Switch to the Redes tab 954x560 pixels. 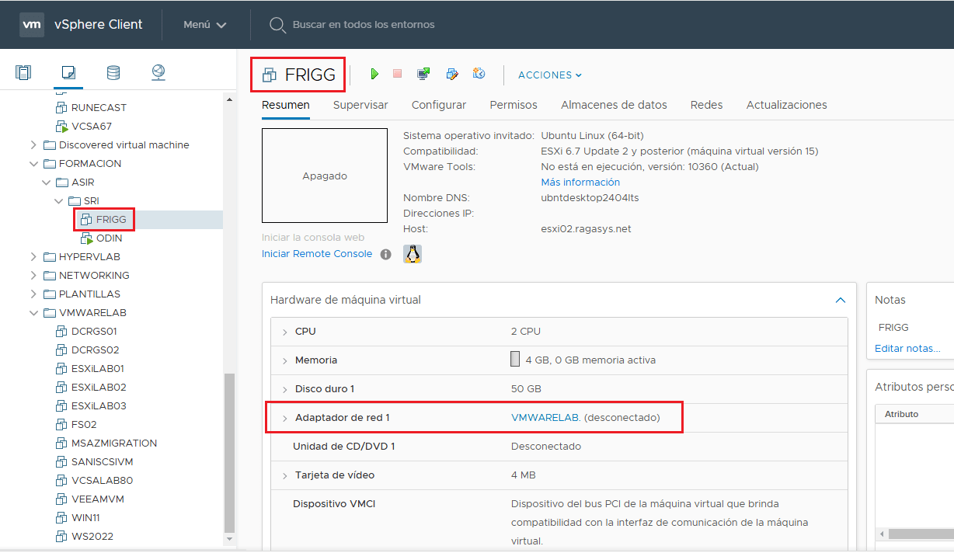pyautogui.click(x=706, y=105)
